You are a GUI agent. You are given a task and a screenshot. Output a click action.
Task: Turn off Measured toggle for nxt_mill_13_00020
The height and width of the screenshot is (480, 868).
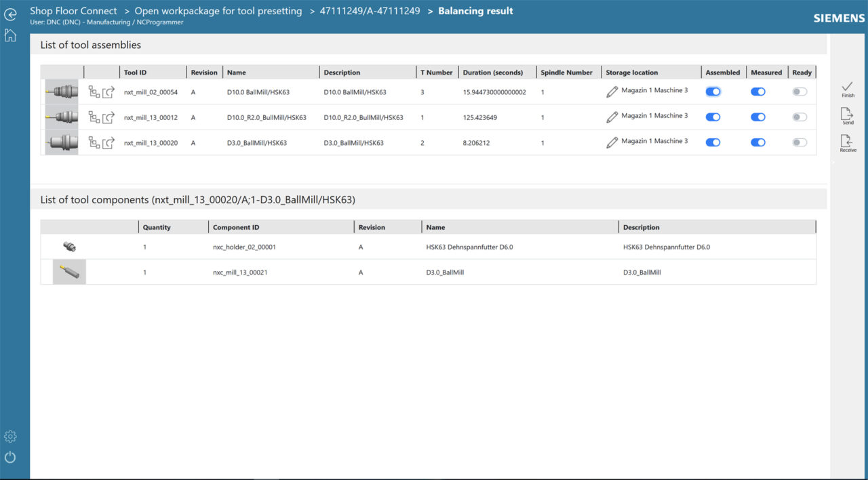tap(757, 142)
